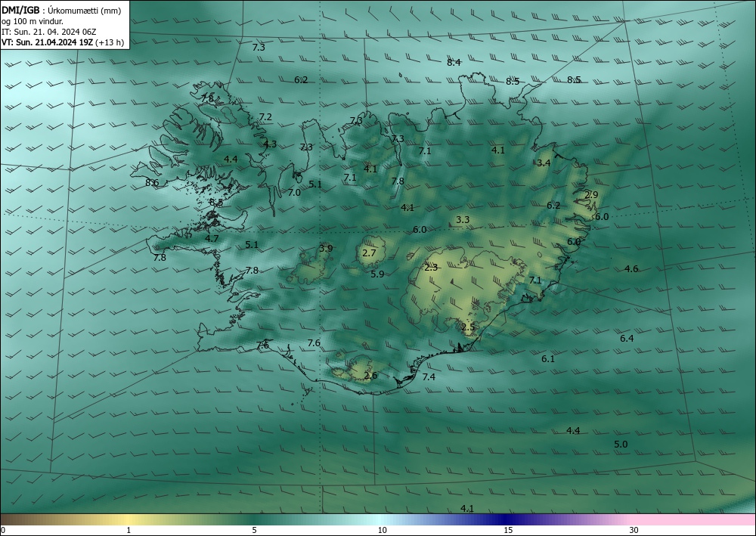This screenshot has width=756, height=536.
Task: Click the 2.9 value near the east coast
Action: click(x=592, y=195)
